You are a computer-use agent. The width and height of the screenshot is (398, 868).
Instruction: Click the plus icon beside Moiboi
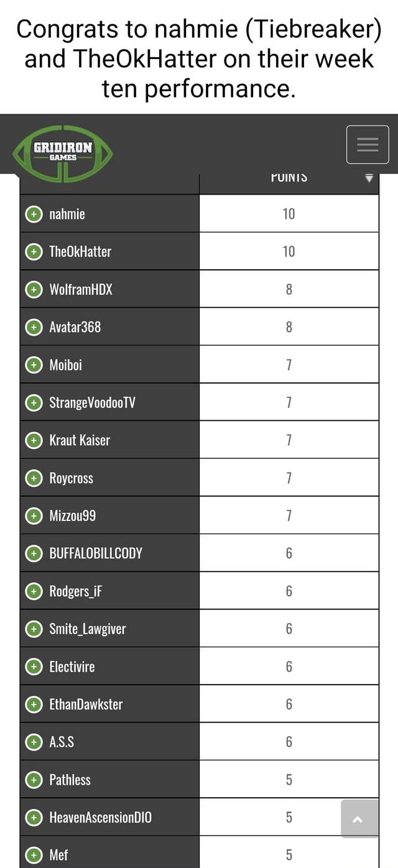[x=34, y=364]
